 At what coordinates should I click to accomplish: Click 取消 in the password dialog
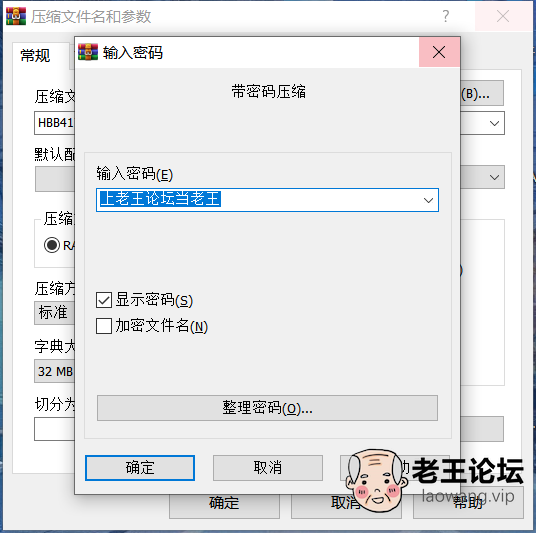click(x=268, y=468)
